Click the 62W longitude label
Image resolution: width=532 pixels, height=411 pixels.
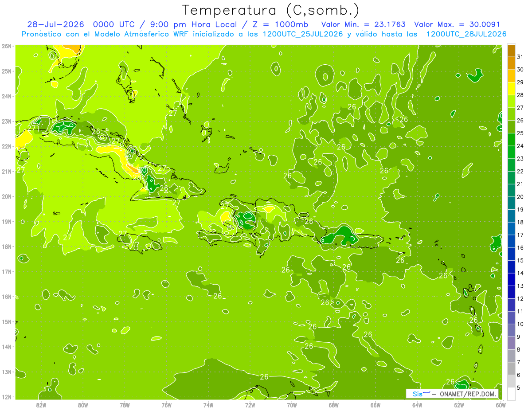tap(459, 404)
